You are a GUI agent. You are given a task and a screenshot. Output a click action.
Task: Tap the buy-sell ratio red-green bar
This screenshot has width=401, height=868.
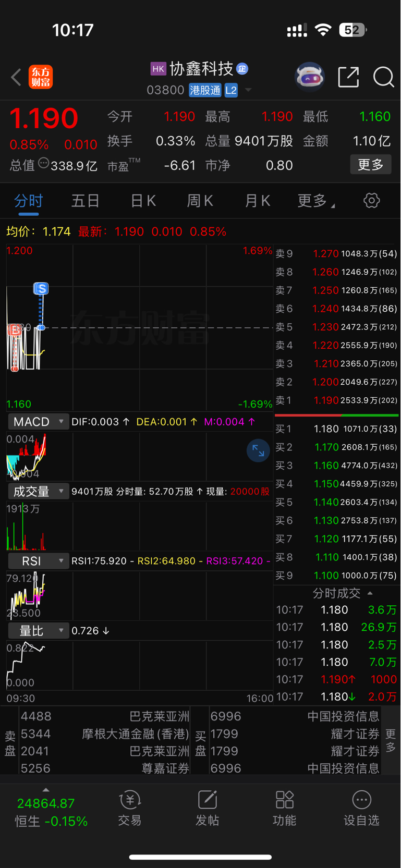click(336, 415)
